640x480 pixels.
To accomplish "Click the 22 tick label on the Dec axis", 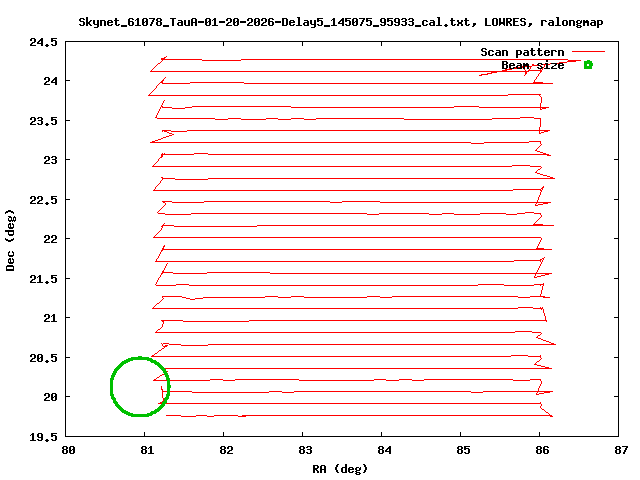I will click(x=50, y=239).
